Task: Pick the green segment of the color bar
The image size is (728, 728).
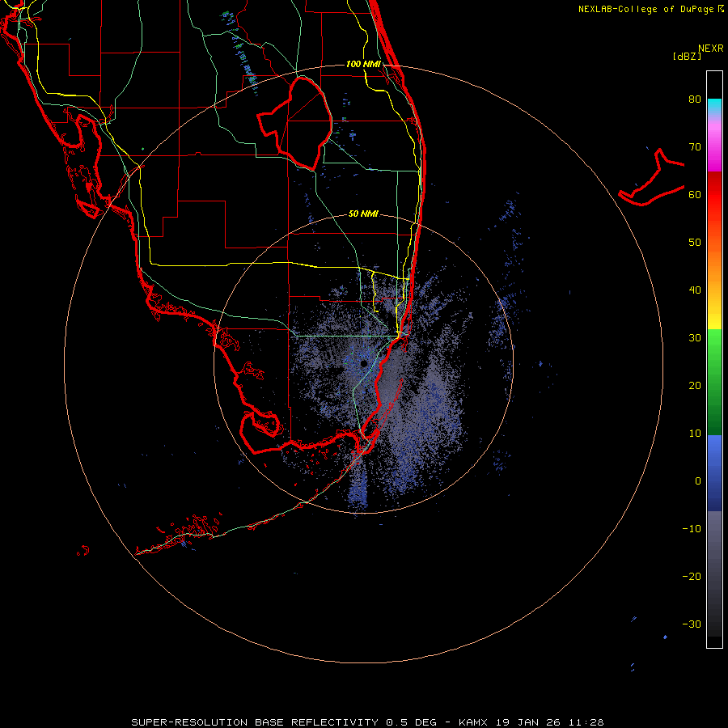Action: (x=714, y=382)
